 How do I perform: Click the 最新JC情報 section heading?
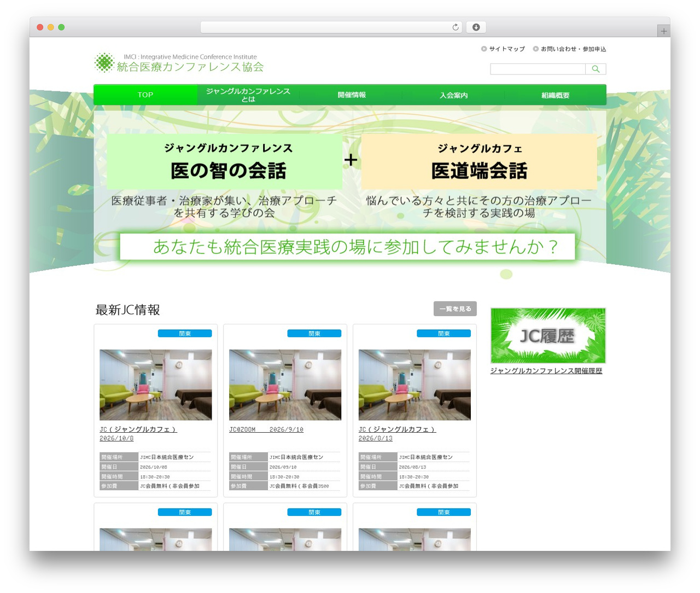(128, 310)
